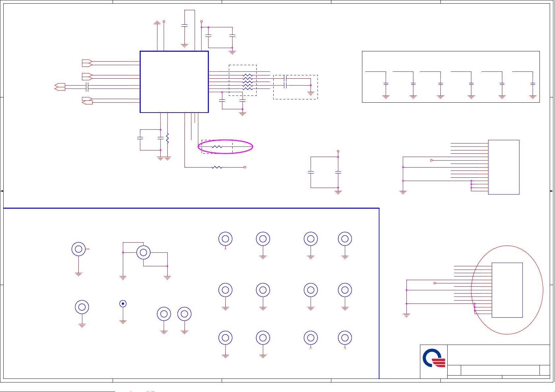Select the large blue IC block
555x392 pixels.
[174, 82]
